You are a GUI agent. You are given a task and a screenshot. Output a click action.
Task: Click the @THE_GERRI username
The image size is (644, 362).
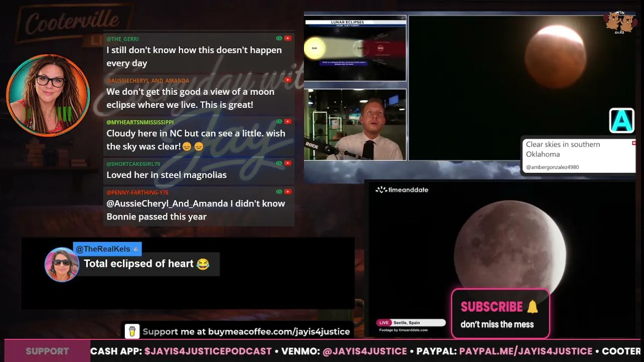click(122, 39)
